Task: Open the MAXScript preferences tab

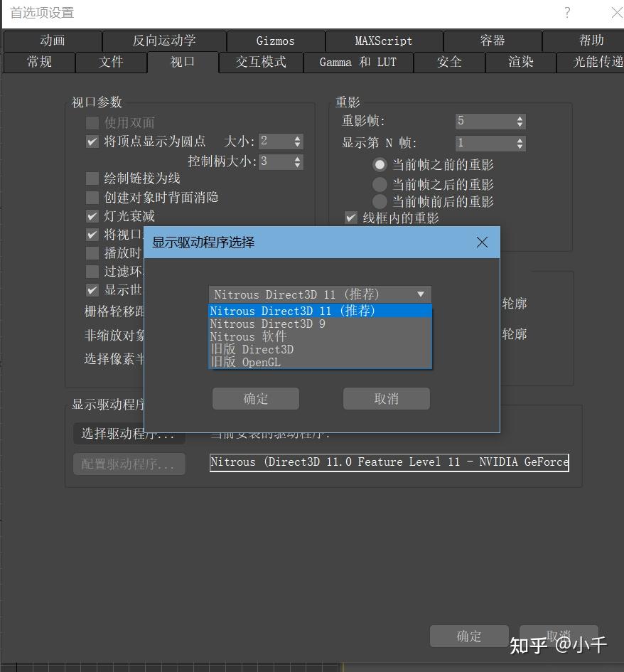Action: pyautogui.click(x=383, y=41)
